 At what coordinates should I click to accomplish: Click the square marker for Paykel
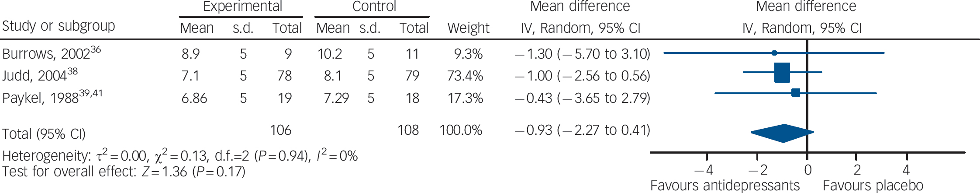796,93
